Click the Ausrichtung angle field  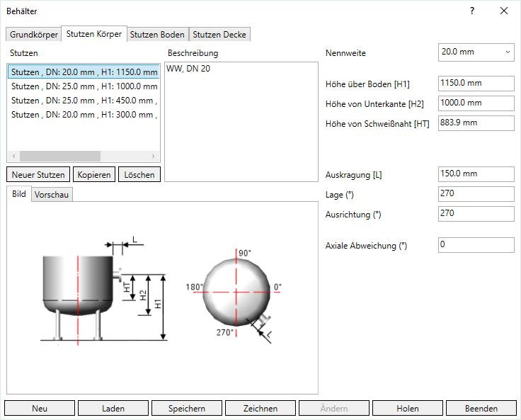pos(476,214)
